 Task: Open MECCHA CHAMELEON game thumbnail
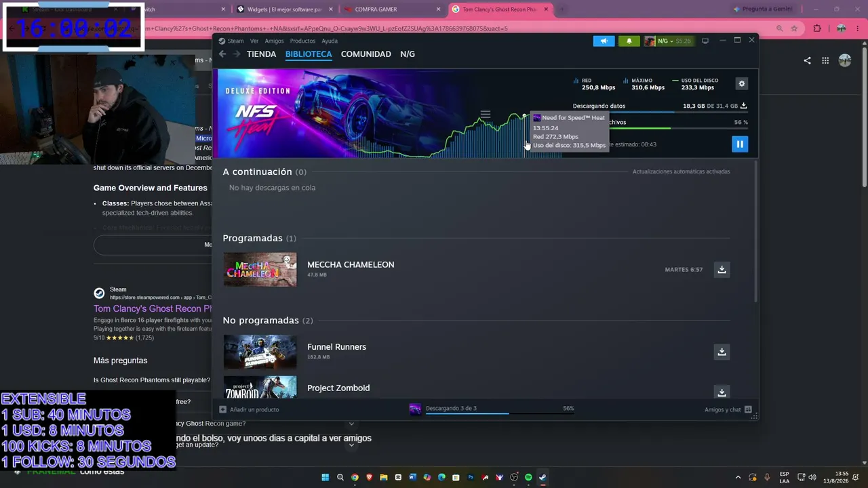click(x=260, y=270)
